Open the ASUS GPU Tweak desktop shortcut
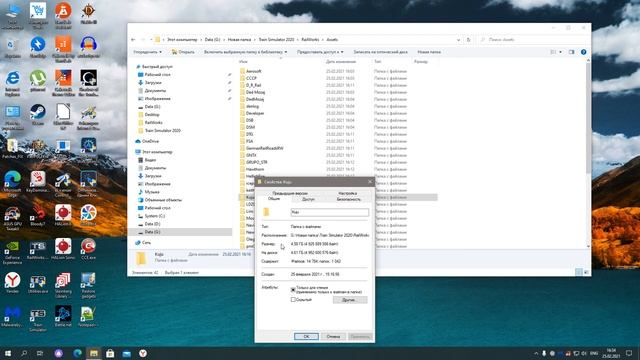This screenshot has width=640, height=360. [13, 218]
